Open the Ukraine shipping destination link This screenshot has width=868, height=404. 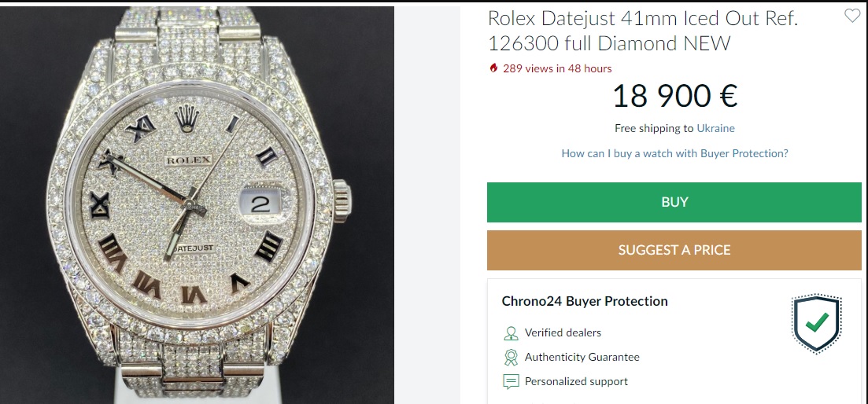pos(715,128)
